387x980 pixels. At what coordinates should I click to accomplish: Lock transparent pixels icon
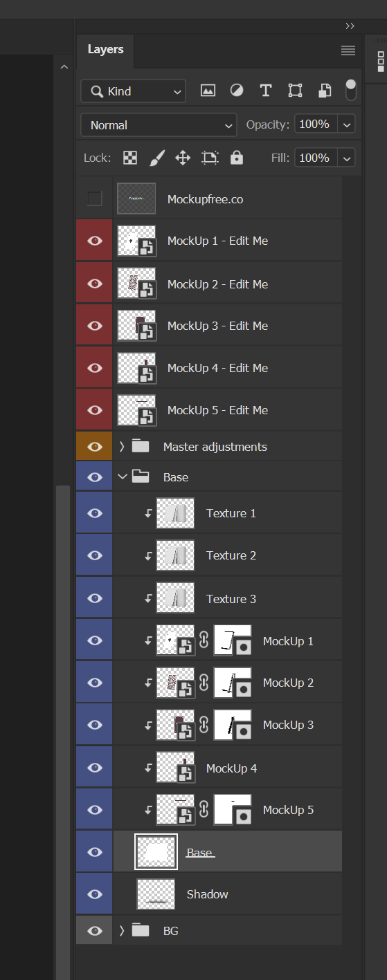point(130,158)
